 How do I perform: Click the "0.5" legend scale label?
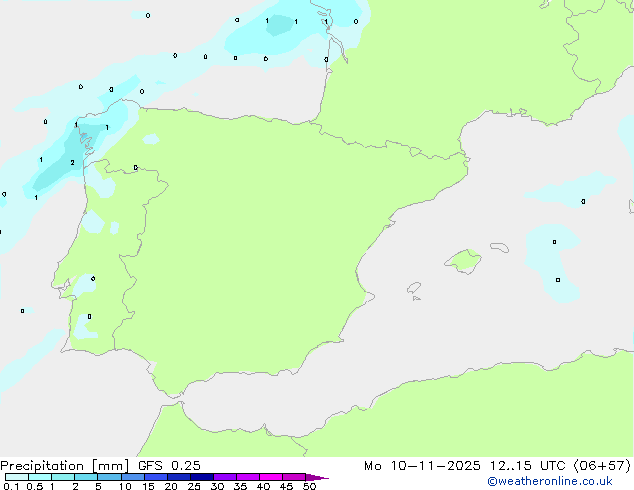pyautogui.click(x=34, y=486)
